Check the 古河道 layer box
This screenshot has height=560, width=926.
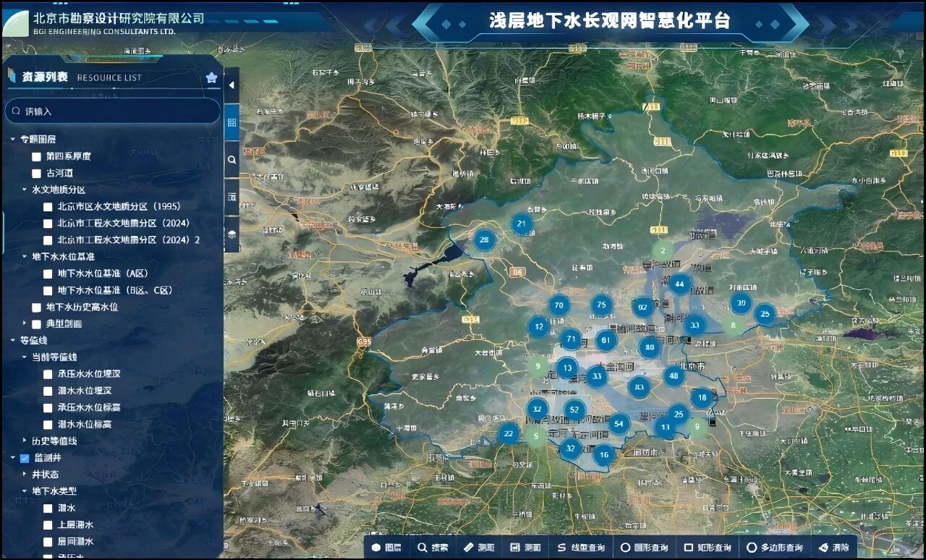click(x=36, y=174)
